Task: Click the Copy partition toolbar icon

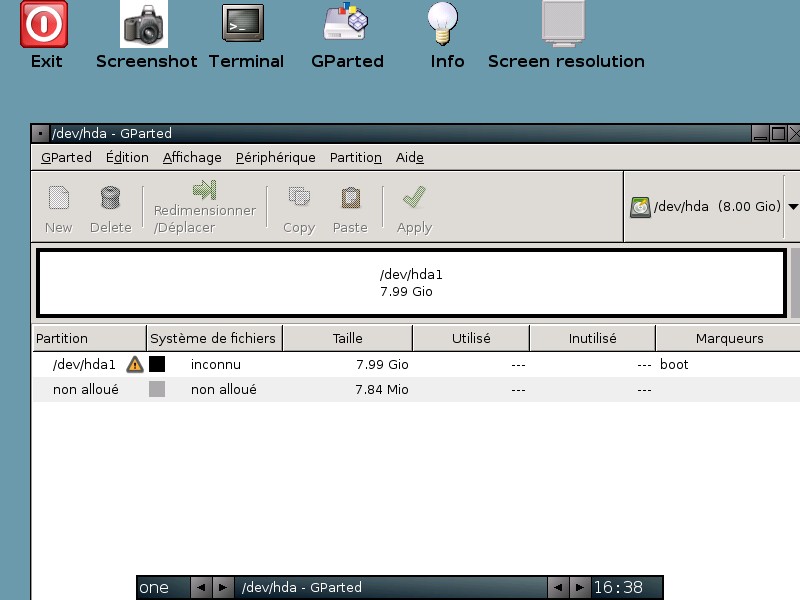Action: click(299, 196)
